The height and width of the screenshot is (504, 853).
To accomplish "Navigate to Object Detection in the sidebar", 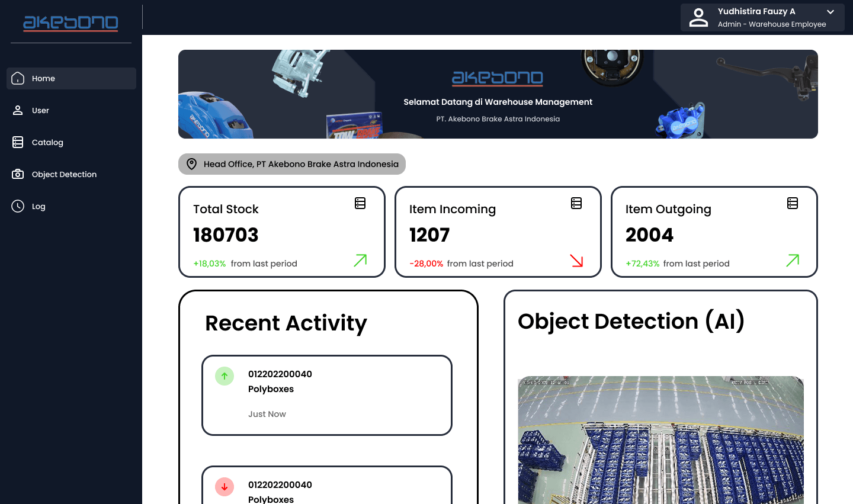I will coord(64,174).
